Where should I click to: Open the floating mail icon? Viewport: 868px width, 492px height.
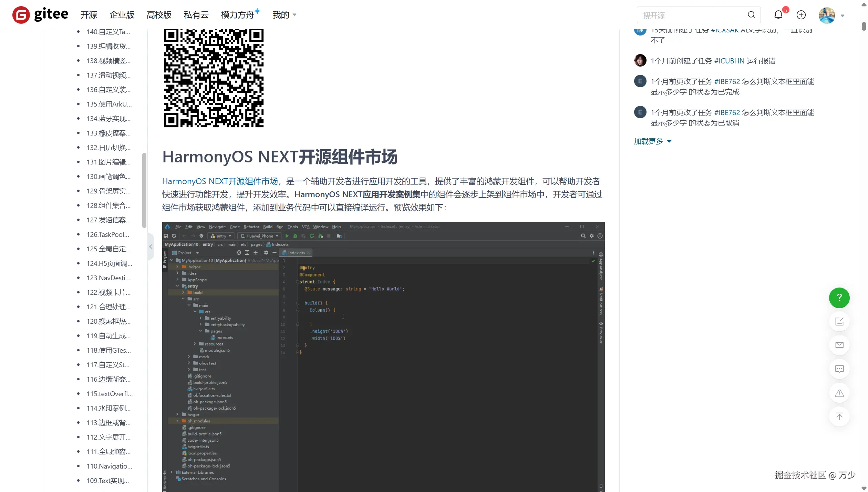click(x=839, y=345)
